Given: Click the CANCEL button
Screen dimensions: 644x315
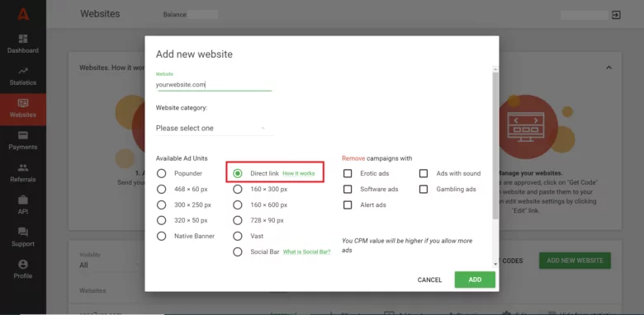Looking at the screenshot, I should tap(429, 280).
